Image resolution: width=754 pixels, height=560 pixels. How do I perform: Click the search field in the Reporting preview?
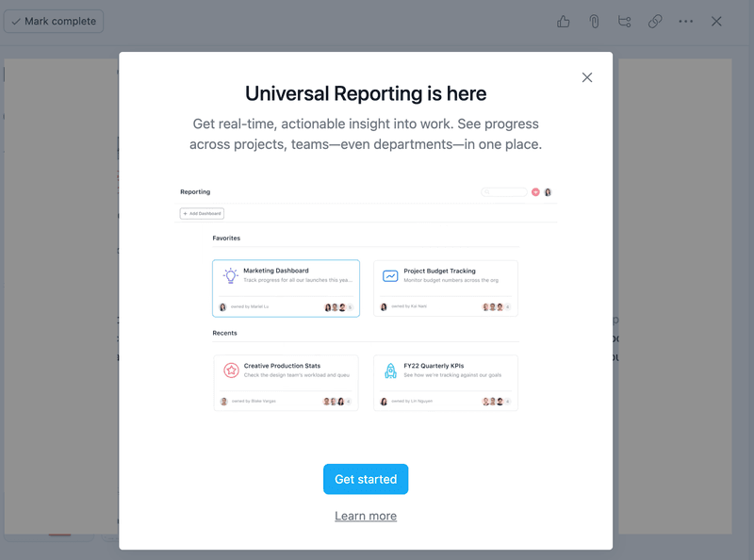[x=503, y=191]
